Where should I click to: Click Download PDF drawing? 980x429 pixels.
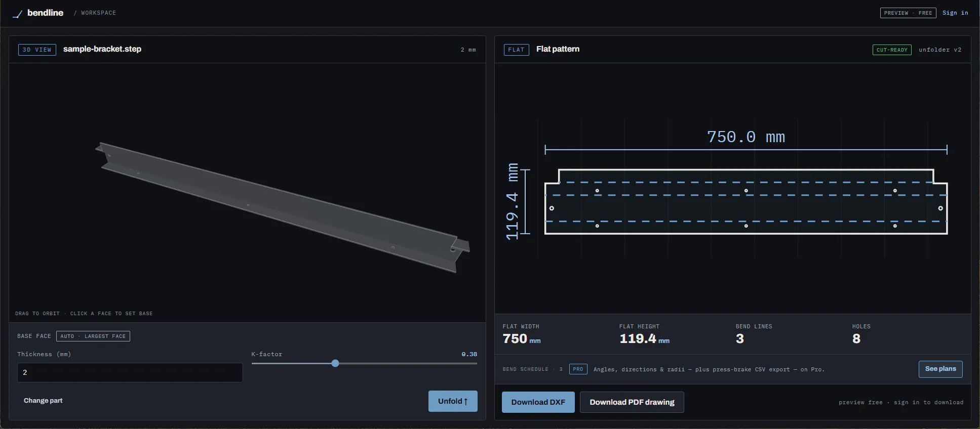tap(632, 402)
